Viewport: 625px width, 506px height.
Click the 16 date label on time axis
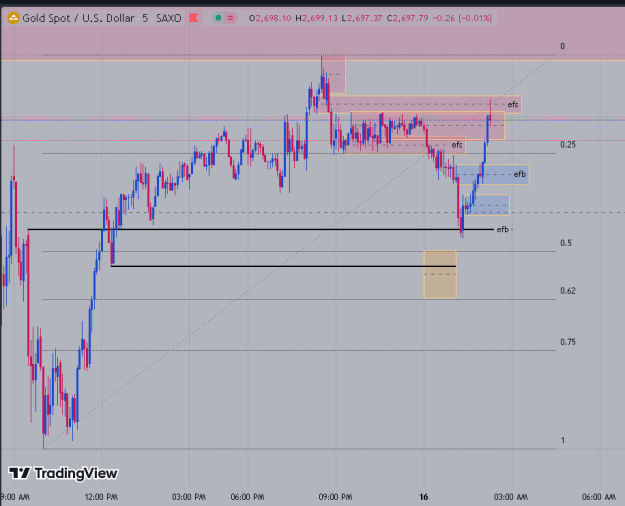tap(423, 497)
